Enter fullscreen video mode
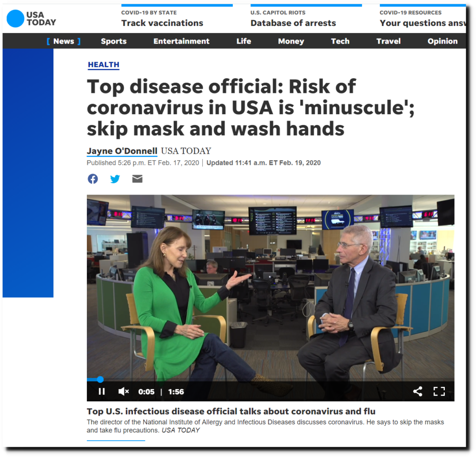 click(x=439, y=391)
